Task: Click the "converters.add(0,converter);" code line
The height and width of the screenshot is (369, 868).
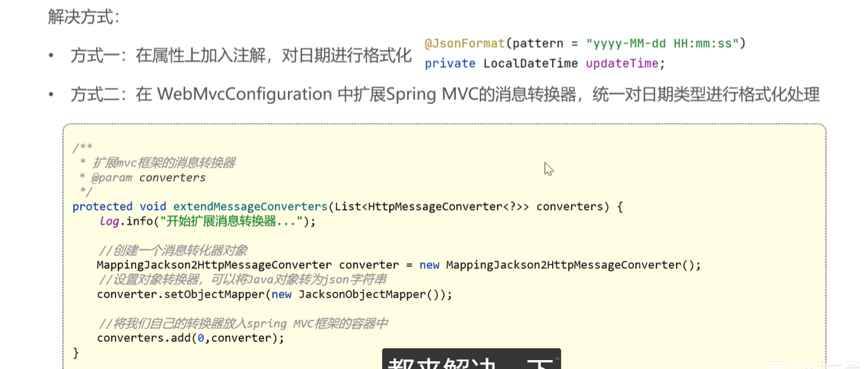Action: point(190,338)
